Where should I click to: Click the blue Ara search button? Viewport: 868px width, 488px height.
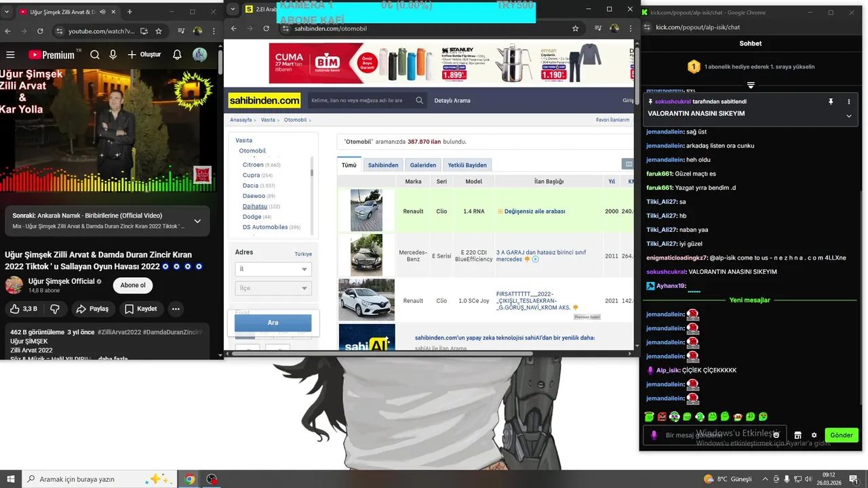click(x=273, y=323)
